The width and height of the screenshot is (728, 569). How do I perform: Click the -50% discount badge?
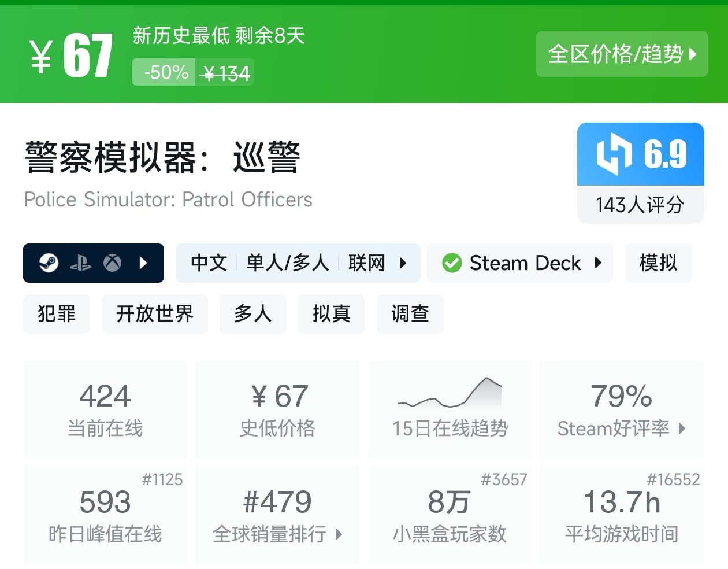pyautogui.click(x=164, y=72)
